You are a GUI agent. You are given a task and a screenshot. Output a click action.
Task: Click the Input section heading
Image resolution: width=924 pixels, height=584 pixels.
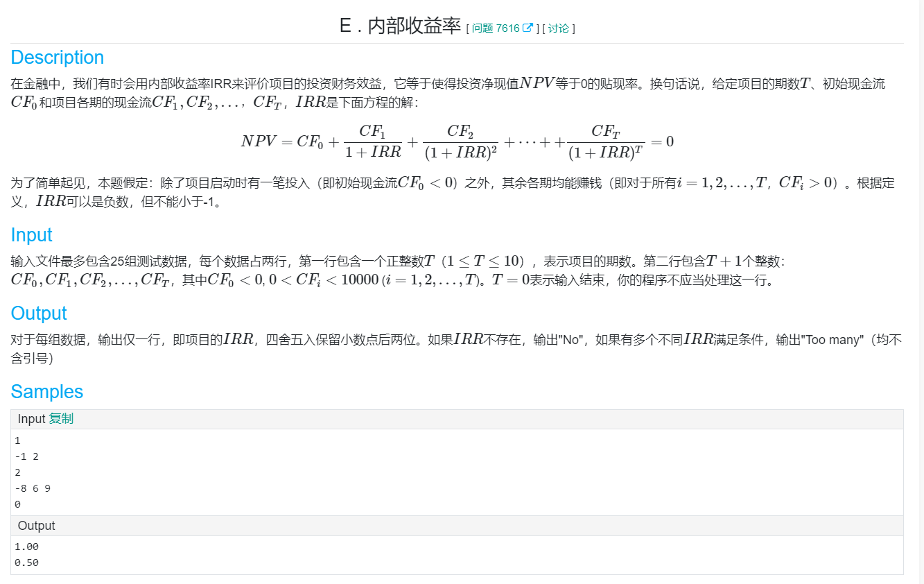(x=30, y=235)
